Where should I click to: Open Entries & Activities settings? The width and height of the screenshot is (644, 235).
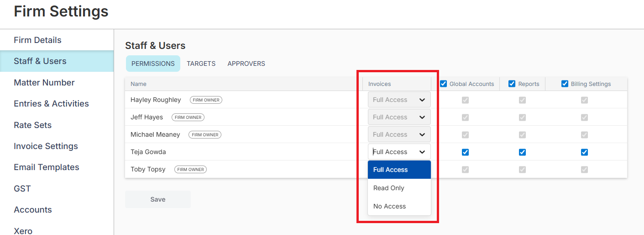pyautogui.click(x=51, y=104)
